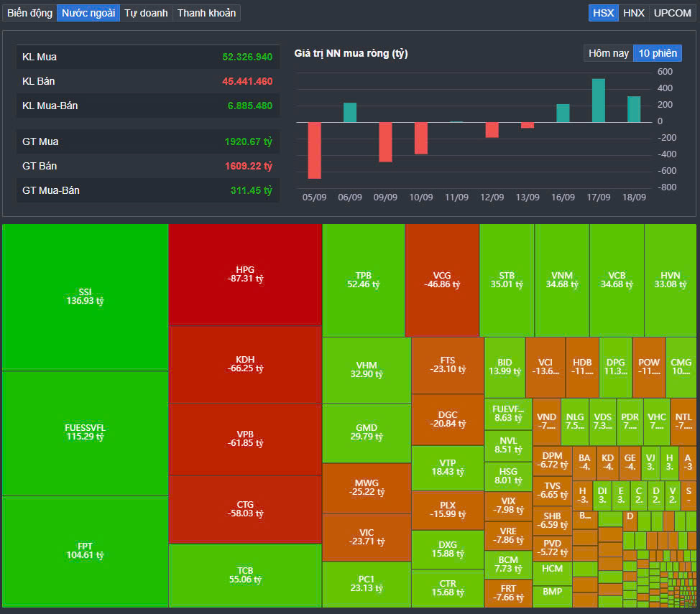
Task: Click the VCG -46.86 tỷ tile
Action: [x=442, y=280]
